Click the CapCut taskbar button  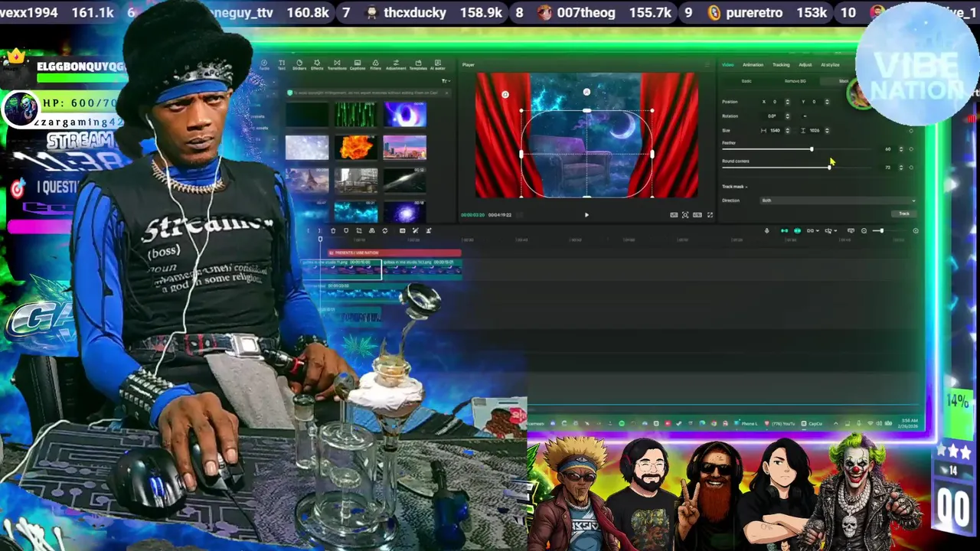812,423
